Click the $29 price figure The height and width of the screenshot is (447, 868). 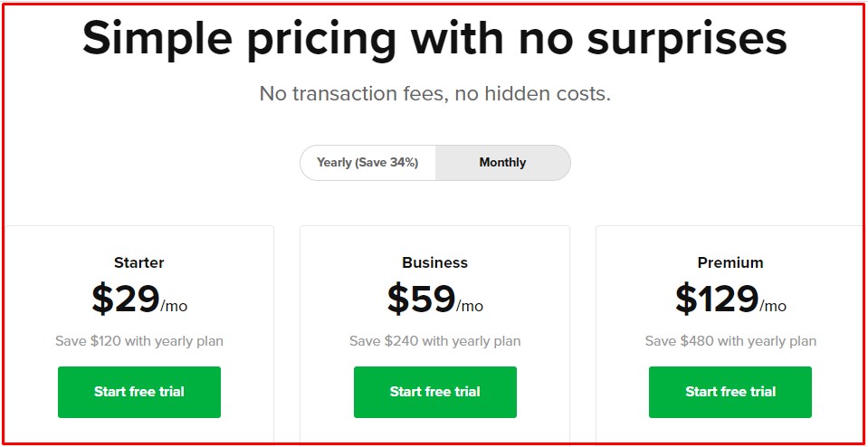click(126, 300)
